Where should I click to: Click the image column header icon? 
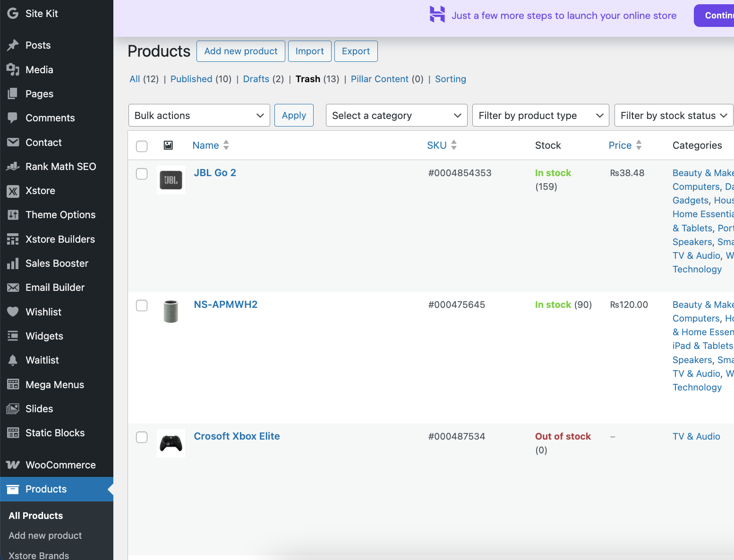(x=168, y=145)
